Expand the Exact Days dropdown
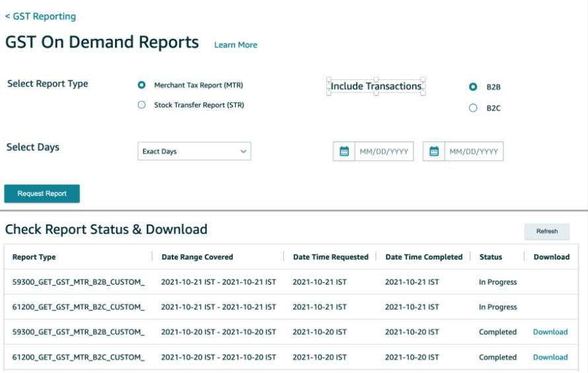 pos(194,151)
